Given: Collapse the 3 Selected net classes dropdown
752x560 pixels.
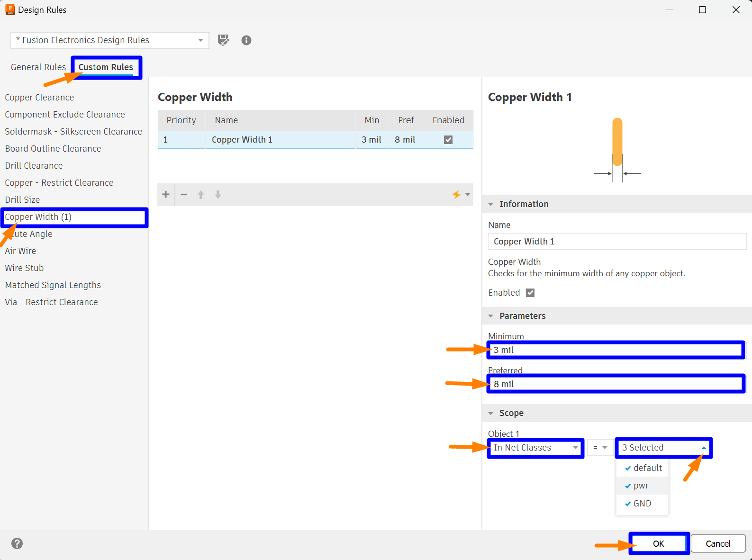Looking at the screenshot, I should [663, 448].
